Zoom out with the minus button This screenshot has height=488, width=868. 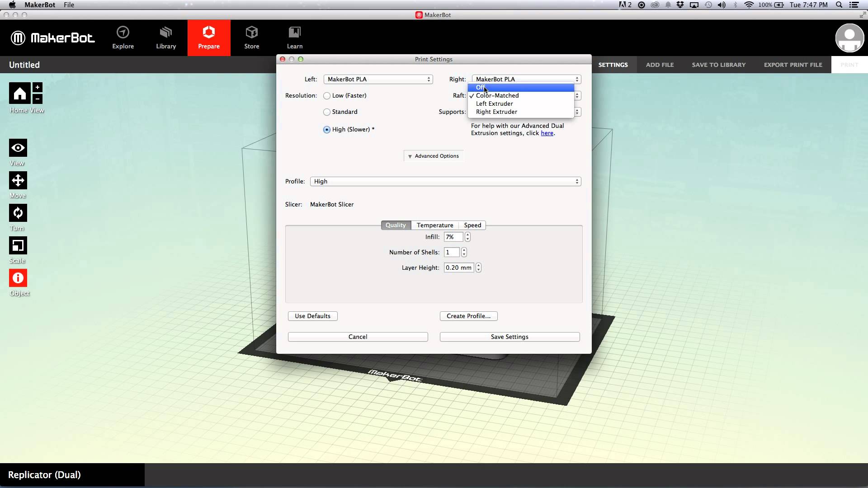pos(38,99)
